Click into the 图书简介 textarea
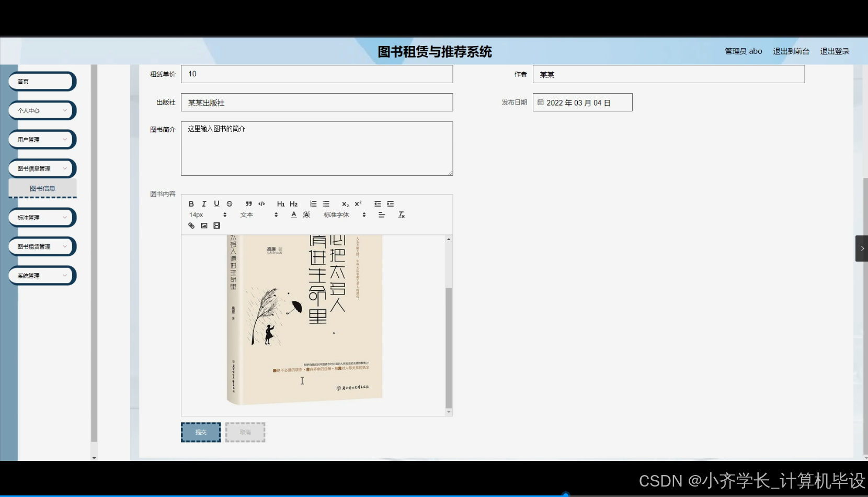868x497 pixels. point(317,149)
